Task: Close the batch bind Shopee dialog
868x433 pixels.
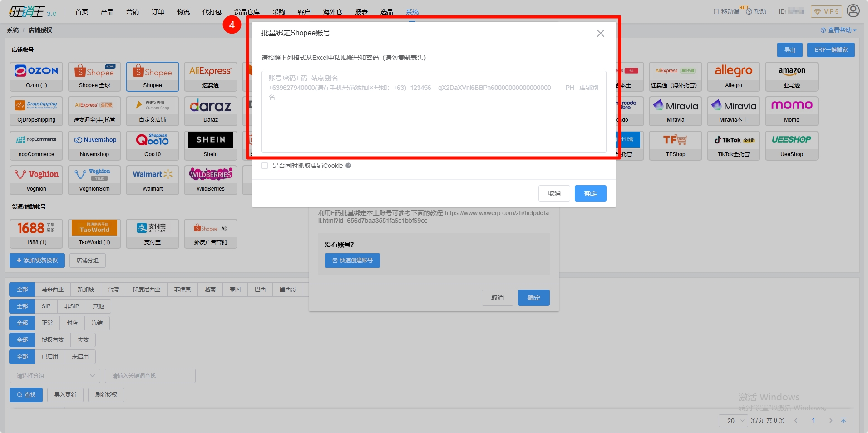Action: tap(600, 33)
